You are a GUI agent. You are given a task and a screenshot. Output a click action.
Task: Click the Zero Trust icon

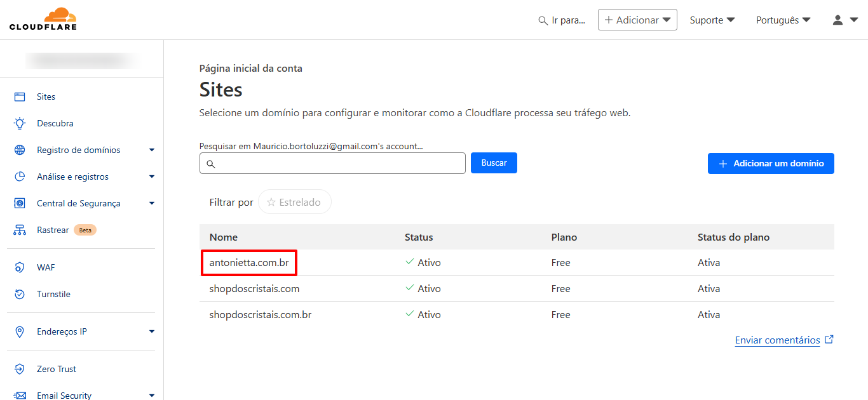click(x=20, y=369)
